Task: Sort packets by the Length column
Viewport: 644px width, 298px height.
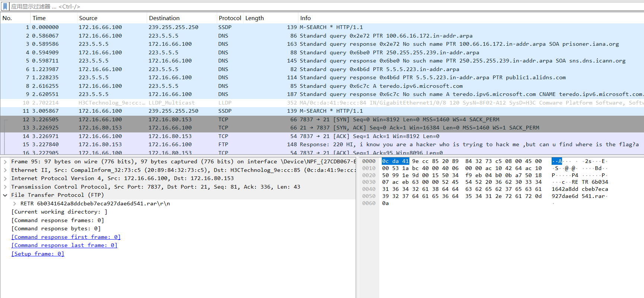Action: pos(271,18)
